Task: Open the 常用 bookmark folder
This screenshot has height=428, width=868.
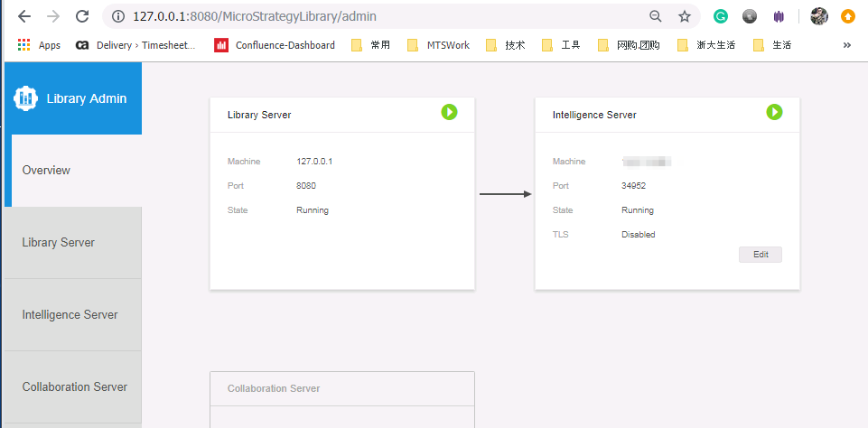Action: tap(371, 45)
